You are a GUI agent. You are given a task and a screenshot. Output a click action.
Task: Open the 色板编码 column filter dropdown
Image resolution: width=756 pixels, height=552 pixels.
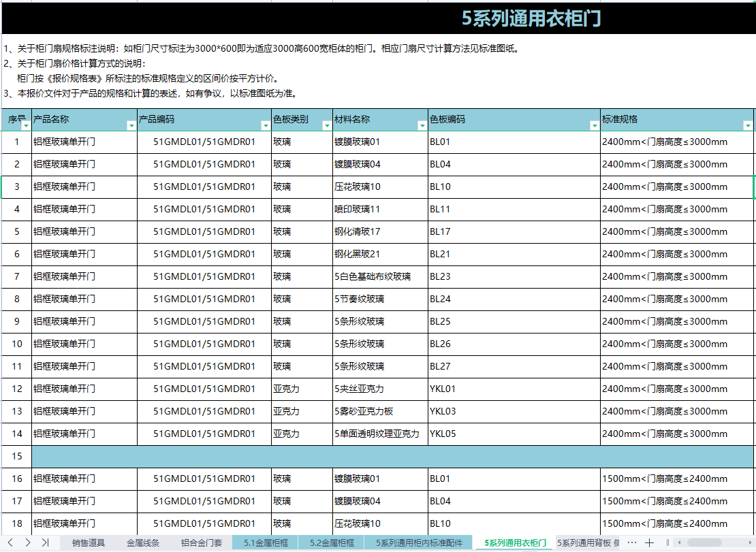point(595,125)
